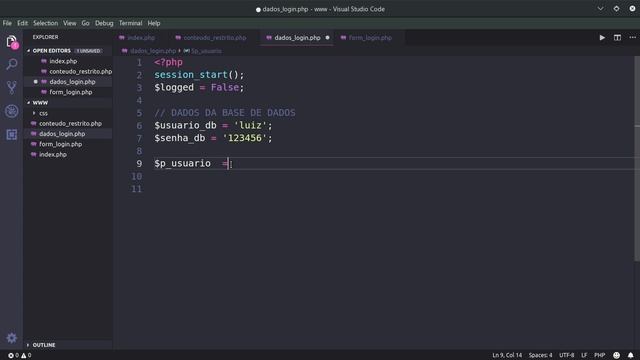
Task: Switch to the conteudo_restrito.php tab
Action: tap(214, 38)
